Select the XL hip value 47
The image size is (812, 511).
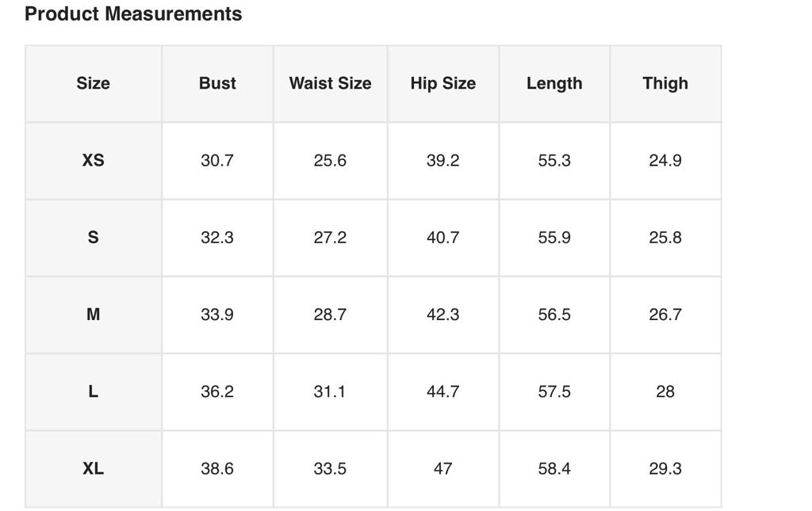click(442, 468)
